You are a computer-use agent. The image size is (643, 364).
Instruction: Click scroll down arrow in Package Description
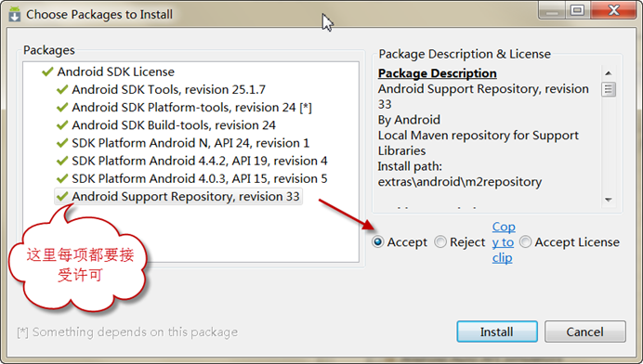pos(609,200)
